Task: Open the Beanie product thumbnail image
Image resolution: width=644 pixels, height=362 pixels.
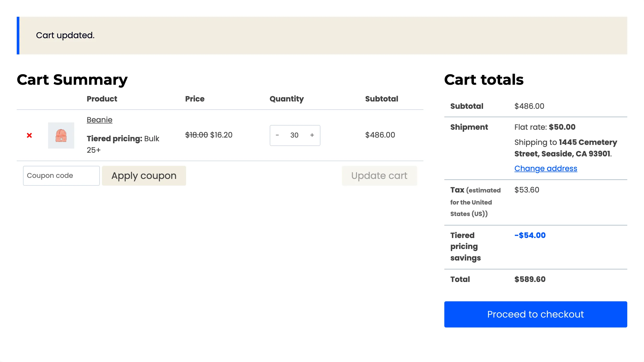Action: point(61,135)
